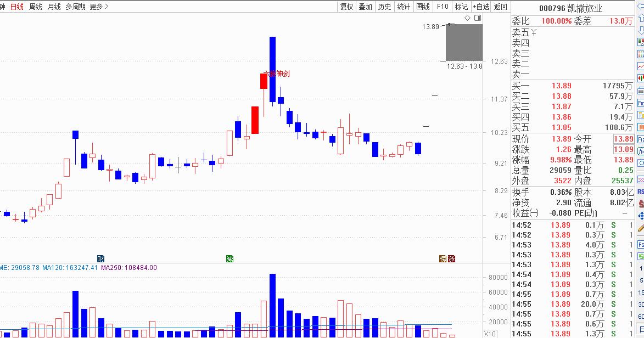Click the 4.0万 trade at 14:53

(595, 245)
